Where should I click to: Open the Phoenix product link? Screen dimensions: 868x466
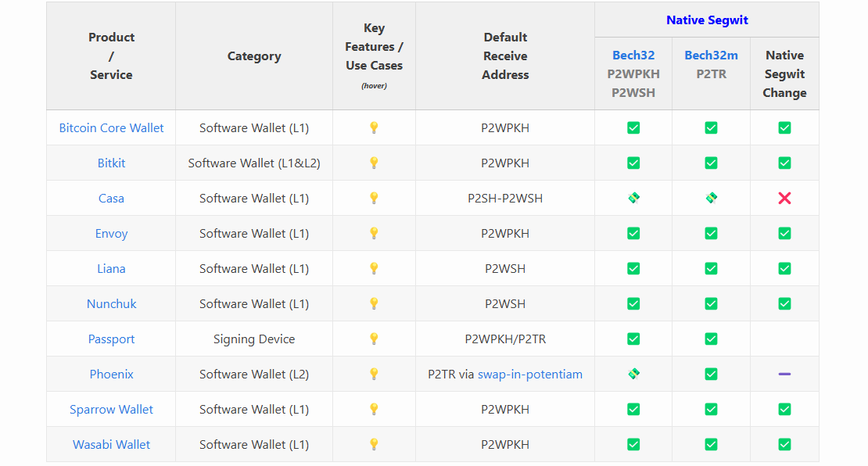coord(111,374)
